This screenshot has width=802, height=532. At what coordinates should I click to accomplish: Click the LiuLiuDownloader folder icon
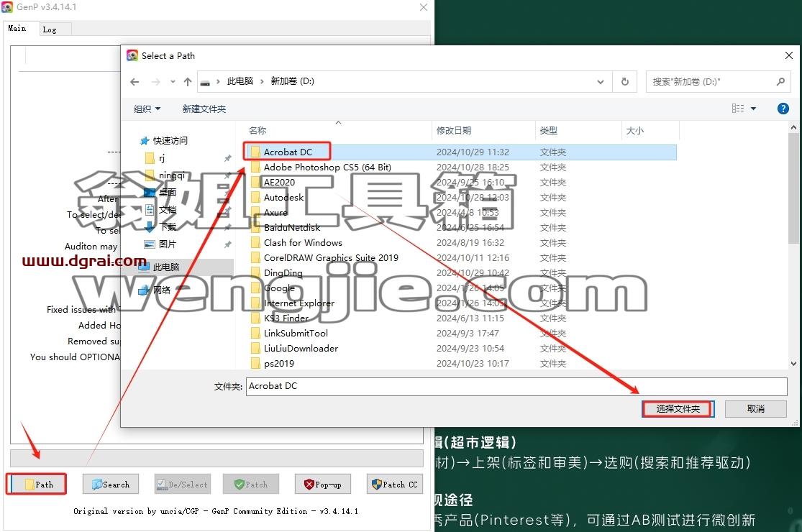click(x=255, y=349)
